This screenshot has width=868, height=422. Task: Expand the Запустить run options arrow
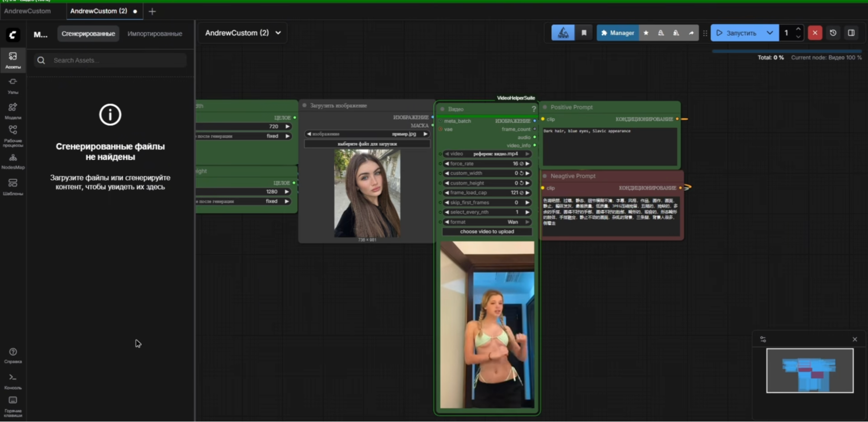[x=770, y=33]
